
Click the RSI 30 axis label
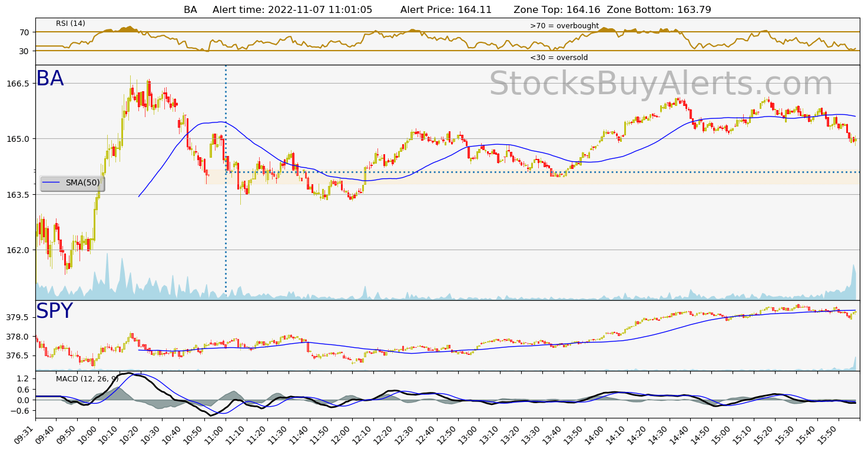pos(24,51)
